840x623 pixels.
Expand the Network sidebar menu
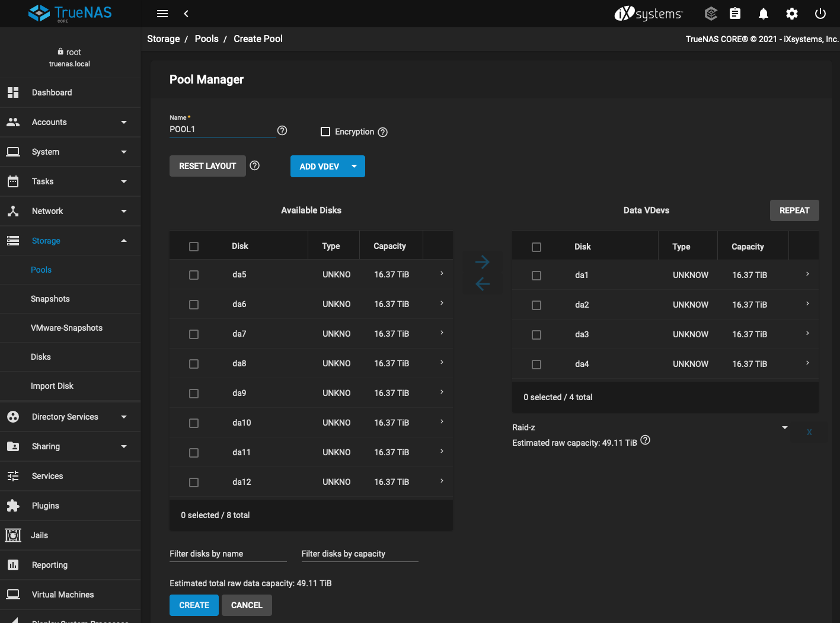coord(70,211)
